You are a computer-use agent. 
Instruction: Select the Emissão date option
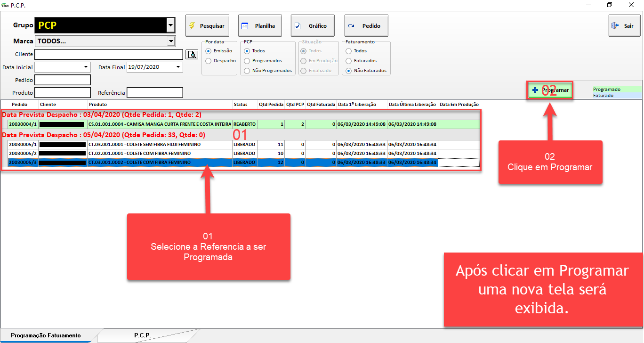219,51
